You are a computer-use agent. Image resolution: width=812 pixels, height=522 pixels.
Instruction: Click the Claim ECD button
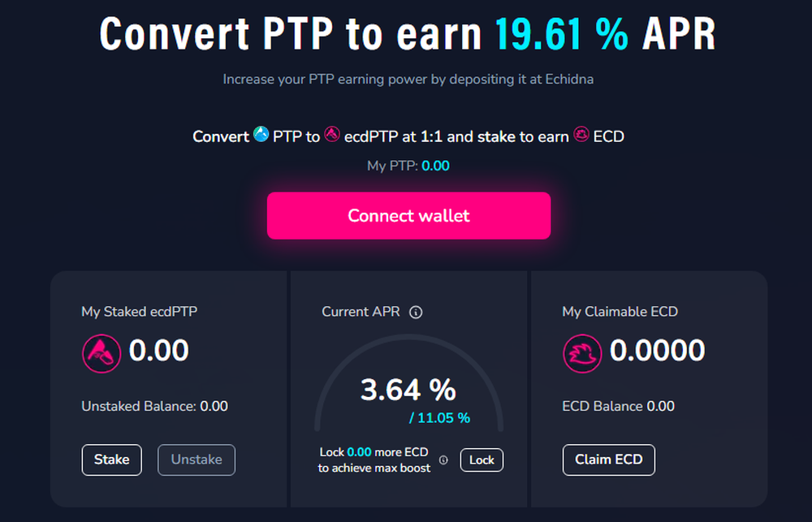tap(609, 459)
